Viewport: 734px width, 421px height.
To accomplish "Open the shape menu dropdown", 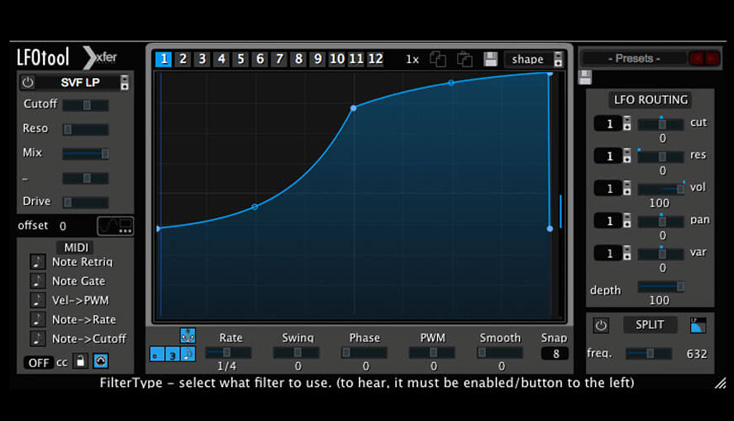I will (x=558, y=59).
